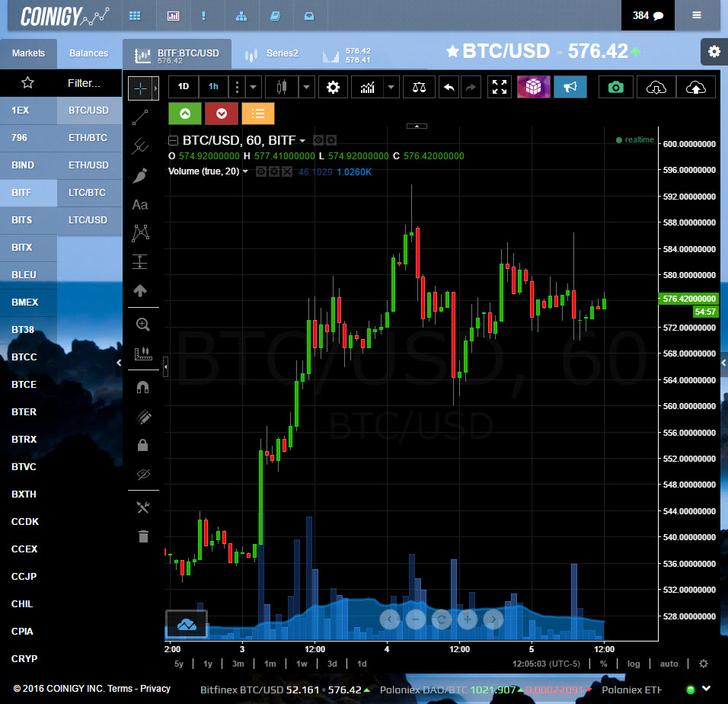Select the long position measuring tool
The width and height of the screenshot is (728, 704).
click(140, 262)
